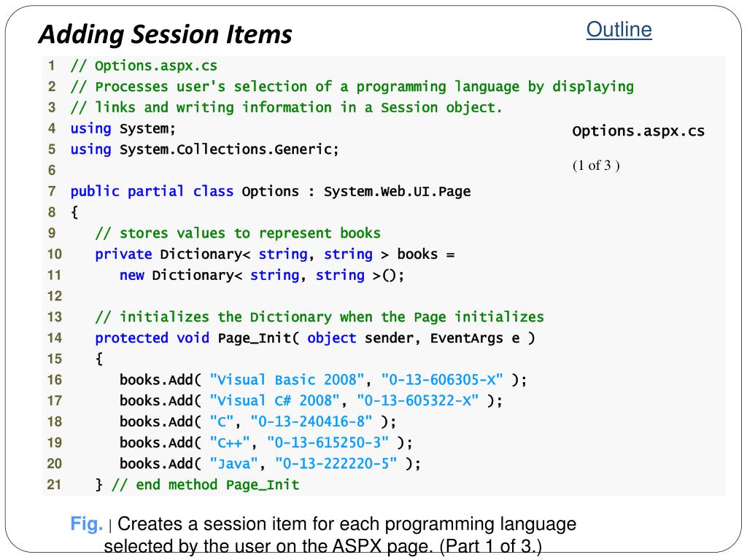This screenshot has height=560, width=747.
Task: Click 'EventArgs e' parameter on line 14
Action: (475, 338)
